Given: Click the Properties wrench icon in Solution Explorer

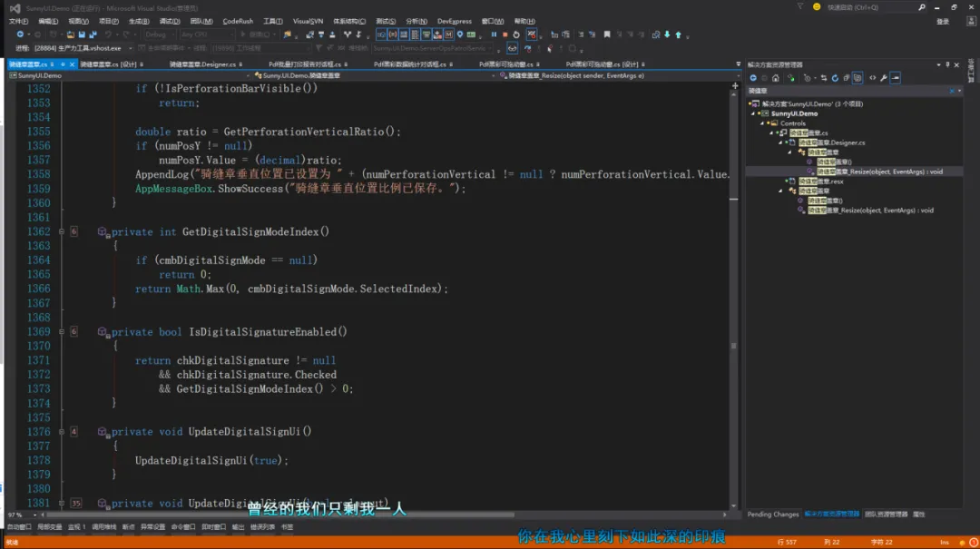Looking at the screenshot, I should pos(884,78).
